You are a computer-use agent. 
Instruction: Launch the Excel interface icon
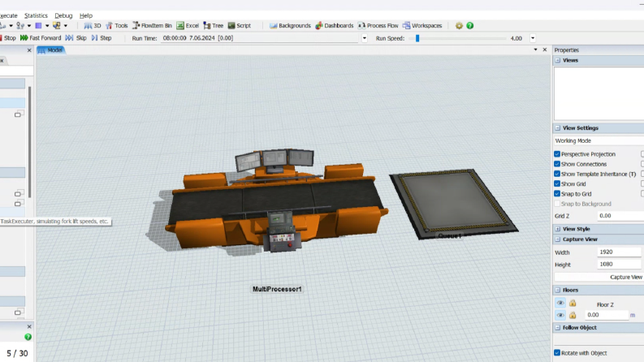(x=188, y=25)
